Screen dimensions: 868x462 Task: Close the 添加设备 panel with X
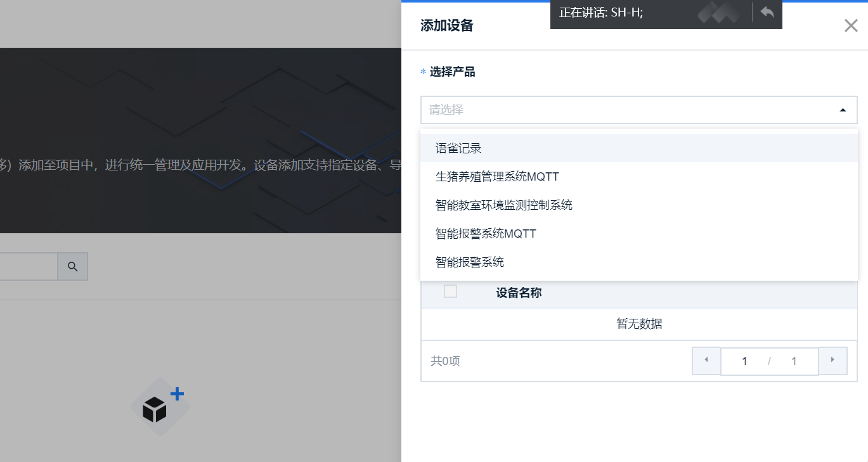[x=851, y=25]
